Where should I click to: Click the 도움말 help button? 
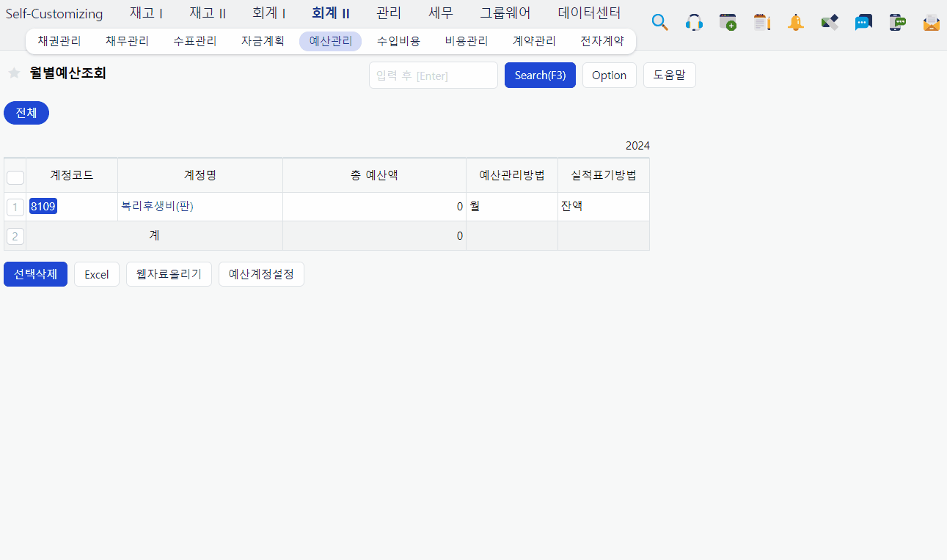coord(670,75)
